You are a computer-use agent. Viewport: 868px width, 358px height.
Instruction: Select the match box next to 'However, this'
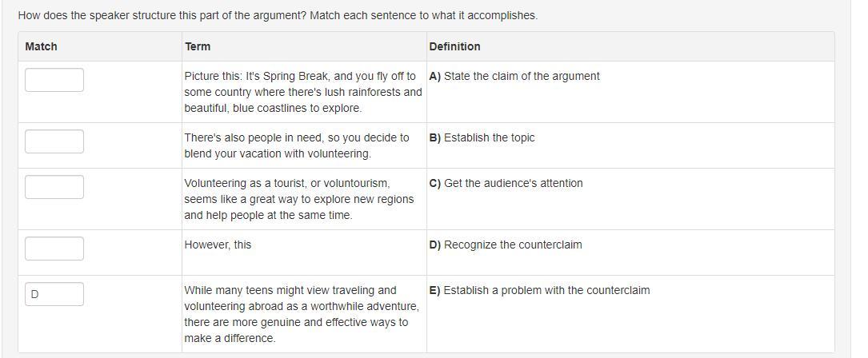(x=54, y=249)
